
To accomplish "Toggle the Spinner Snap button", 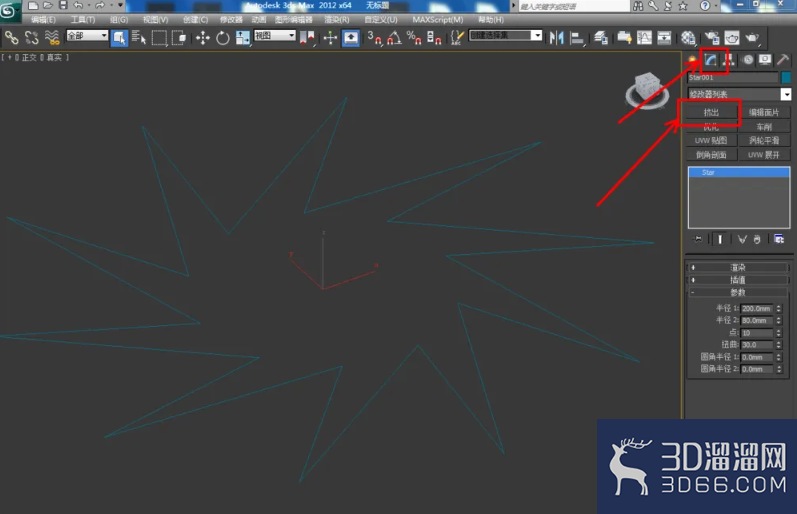I will coord(434,38).
